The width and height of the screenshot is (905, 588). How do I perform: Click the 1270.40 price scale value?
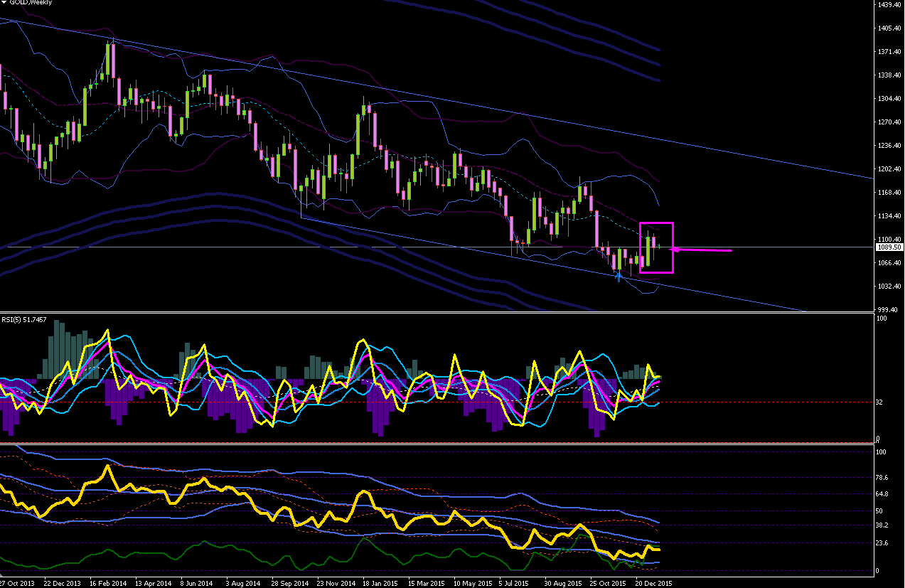click(889, 122)
